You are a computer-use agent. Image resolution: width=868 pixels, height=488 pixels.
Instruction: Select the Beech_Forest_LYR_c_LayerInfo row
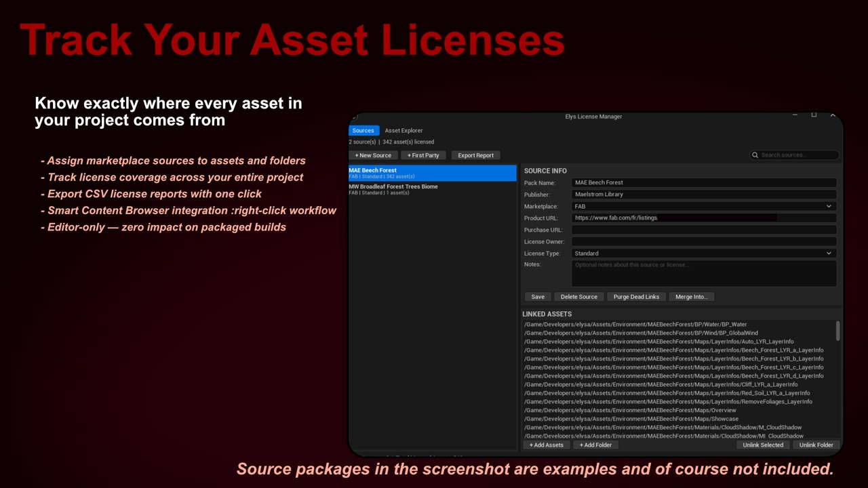click(x=678, y=367)
